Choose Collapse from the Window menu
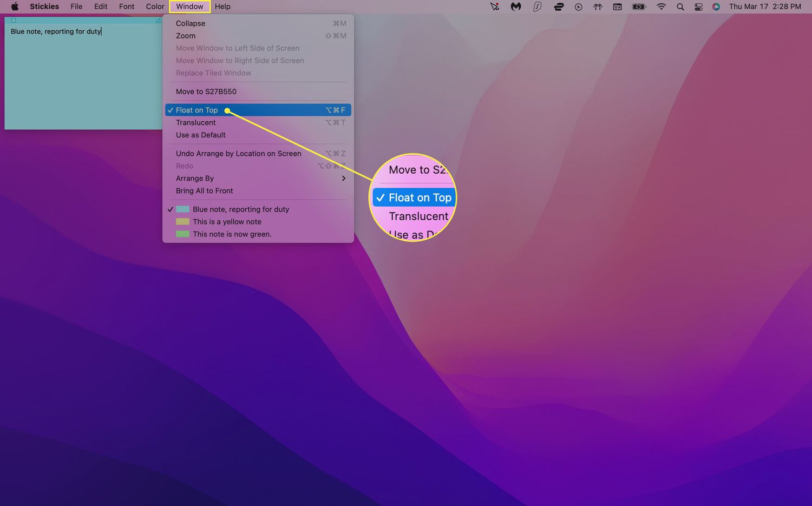 point(191,23)
